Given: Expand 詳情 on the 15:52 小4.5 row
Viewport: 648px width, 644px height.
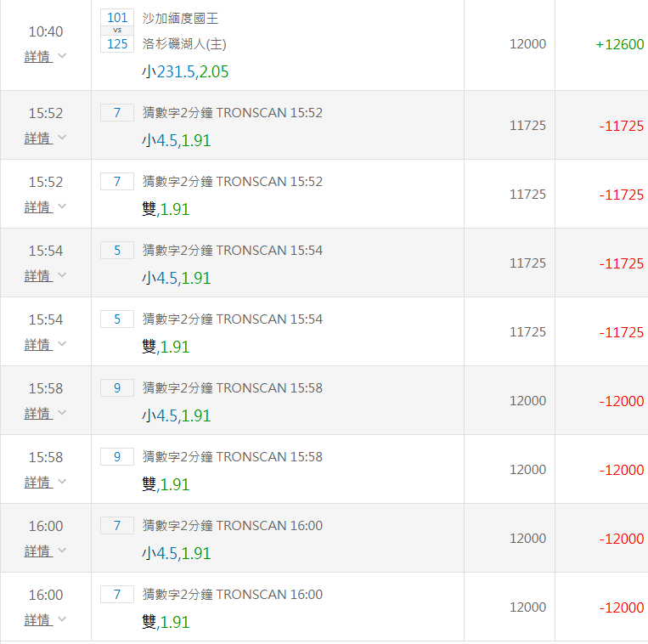Looking at the screenshot, I should coord(37,138).
